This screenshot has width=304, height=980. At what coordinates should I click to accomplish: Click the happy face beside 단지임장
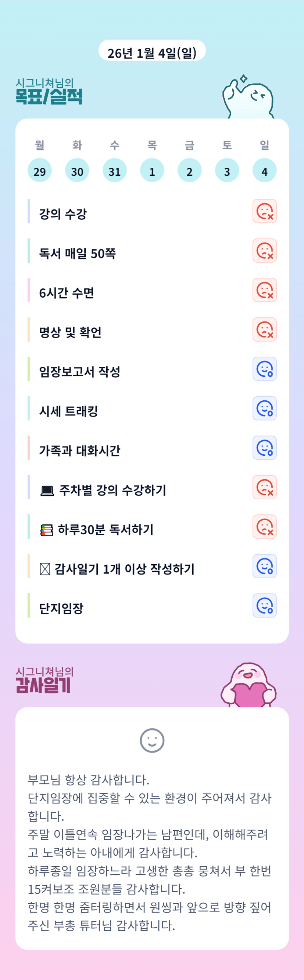(x=264, y=606)
